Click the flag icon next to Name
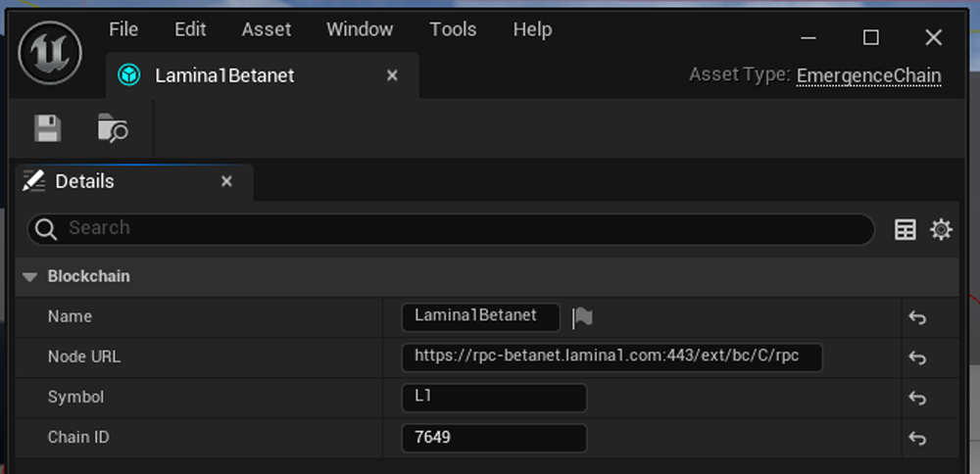Screen dimensions: 980x474 tap(582, 317)
